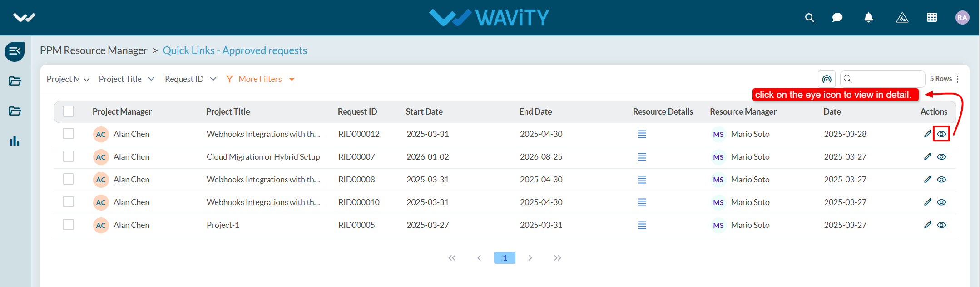Edit request RID000012 with pencil icon

928,134
